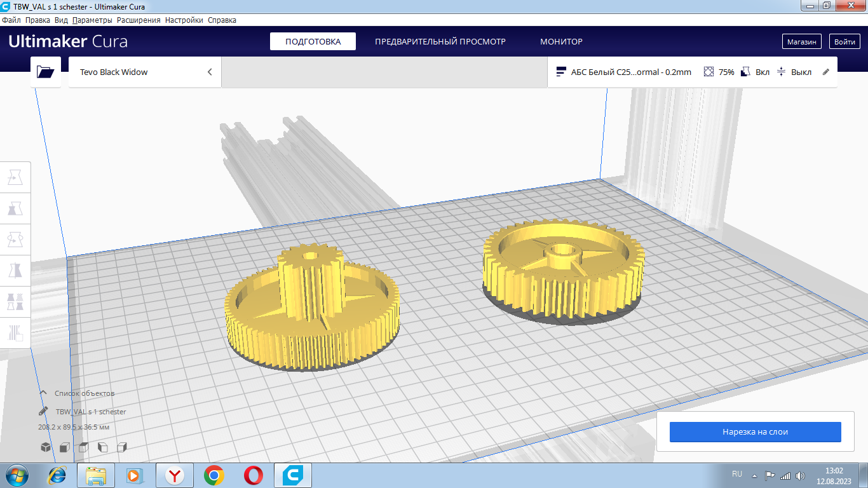Open Per Model Settings tool

pyautogui.click(x=15, y=301)
